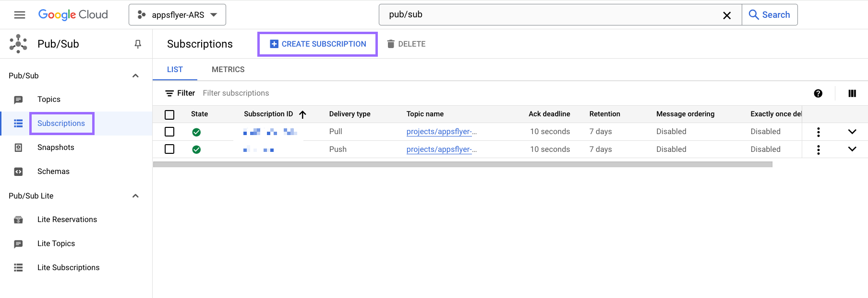The width and height of the screenshot is (868, 298).
Task: Click the Snapshots sidebar icon
Action: (18, 148)
